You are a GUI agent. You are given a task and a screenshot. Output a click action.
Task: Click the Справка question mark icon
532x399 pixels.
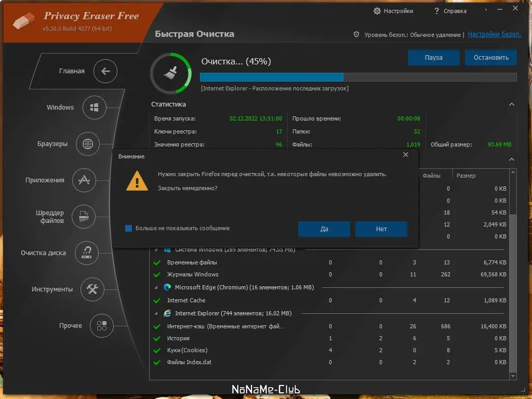(436, 11)
